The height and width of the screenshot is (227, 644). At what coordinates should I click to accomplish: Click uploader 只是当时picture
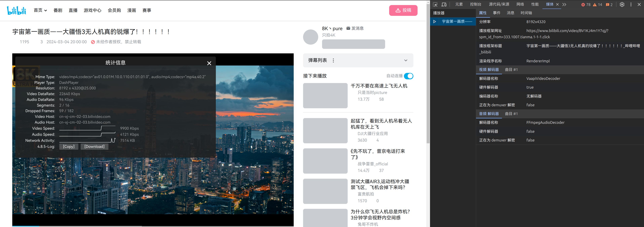(x=372, y=93)
